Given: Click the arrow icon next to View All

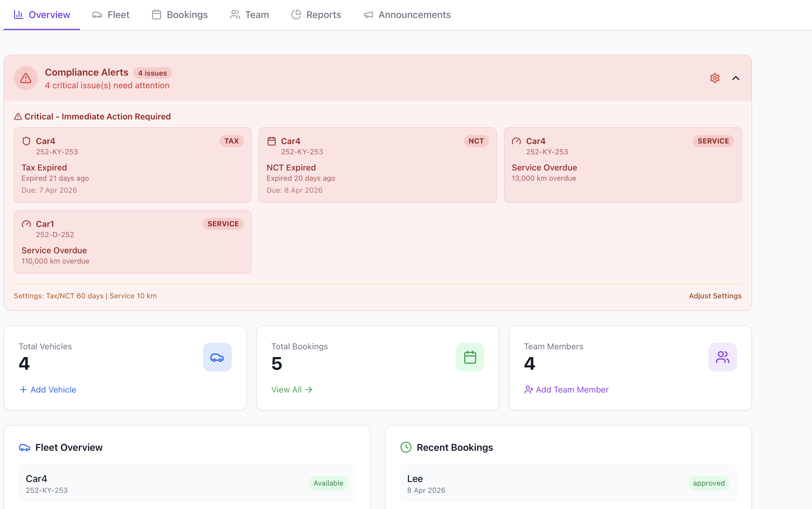Looking at the screenshot, I should point(309,390).
